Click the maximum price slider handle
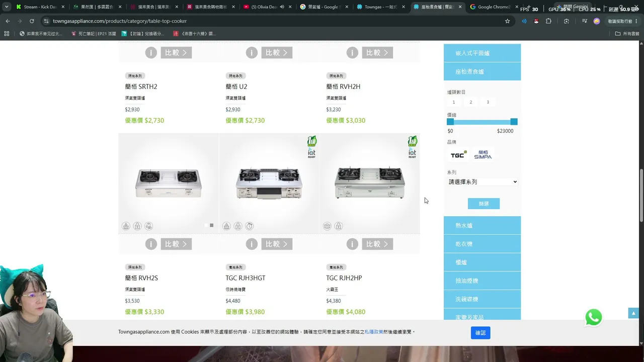Screen dimensions: 644x362 [514, 122]
